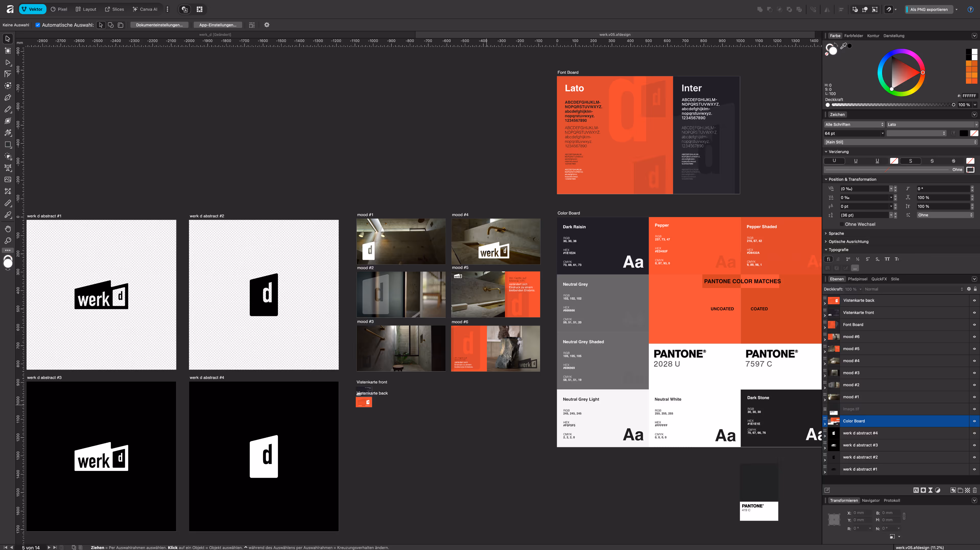Click the gear icon in Ebenen panel
This screenshot has width=980, height=550.
[x=969, y=289]
